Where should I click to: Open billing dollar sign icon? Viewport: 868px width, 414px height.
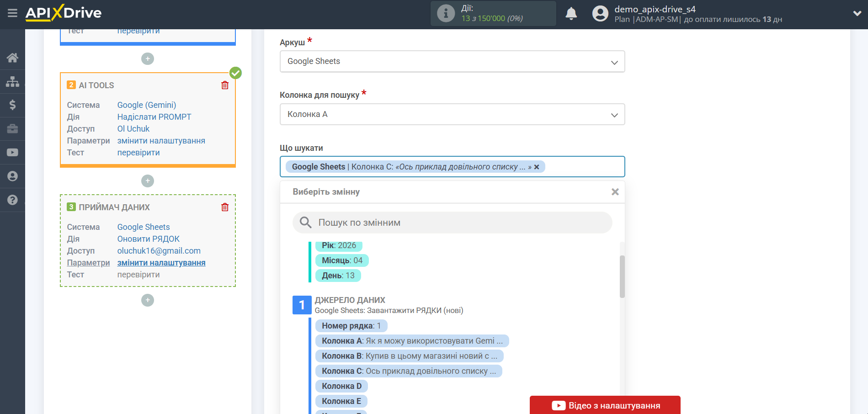pos(12,105)
